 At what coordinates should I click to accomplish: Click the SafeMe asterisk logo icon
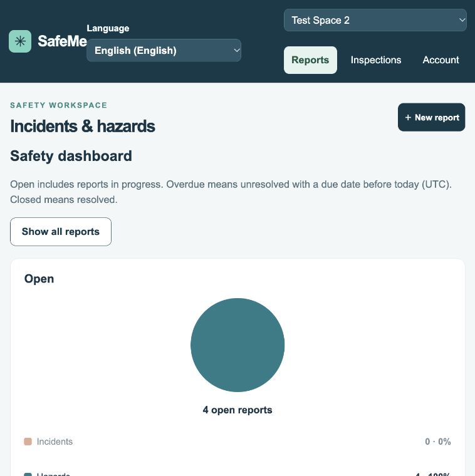20,41
